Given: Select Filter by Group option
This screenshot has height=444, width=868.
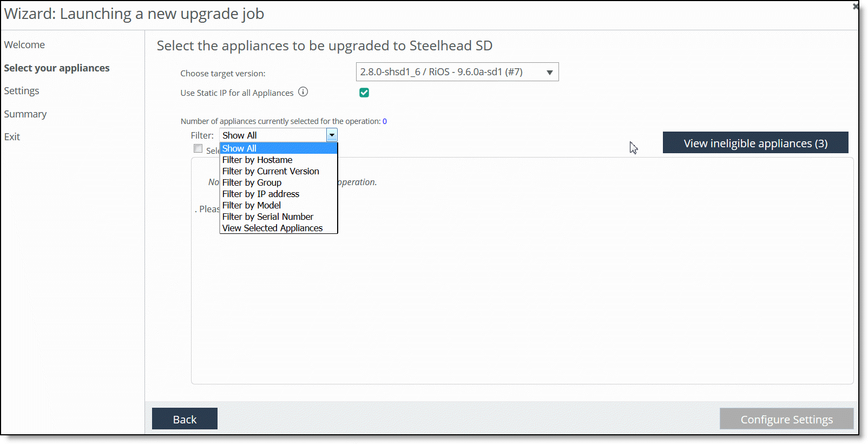Looking at the screenshot, I should (x=278, y=182).
